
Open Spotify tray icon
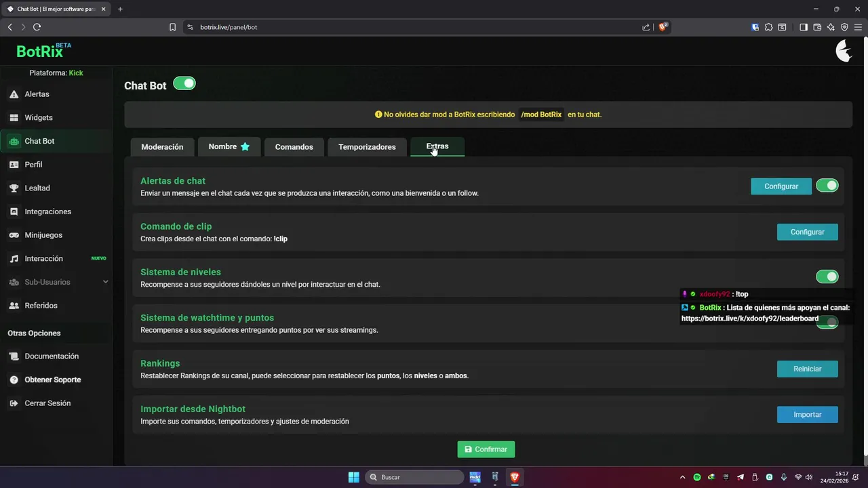pos(697,477)
